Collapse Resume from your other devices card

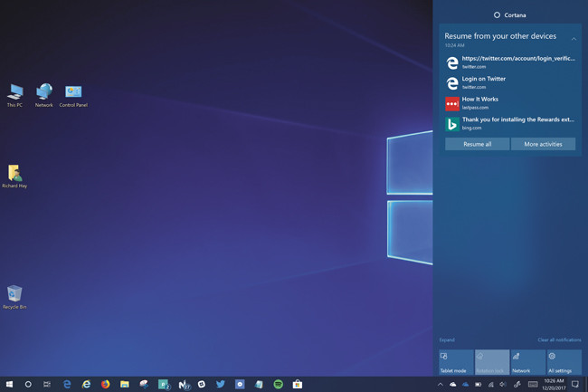[574, 39]
